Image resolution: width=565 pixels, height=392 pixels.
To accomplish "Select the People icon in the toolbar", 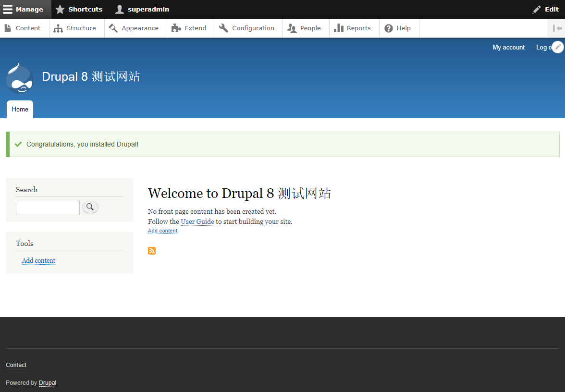I will [292, 28].
